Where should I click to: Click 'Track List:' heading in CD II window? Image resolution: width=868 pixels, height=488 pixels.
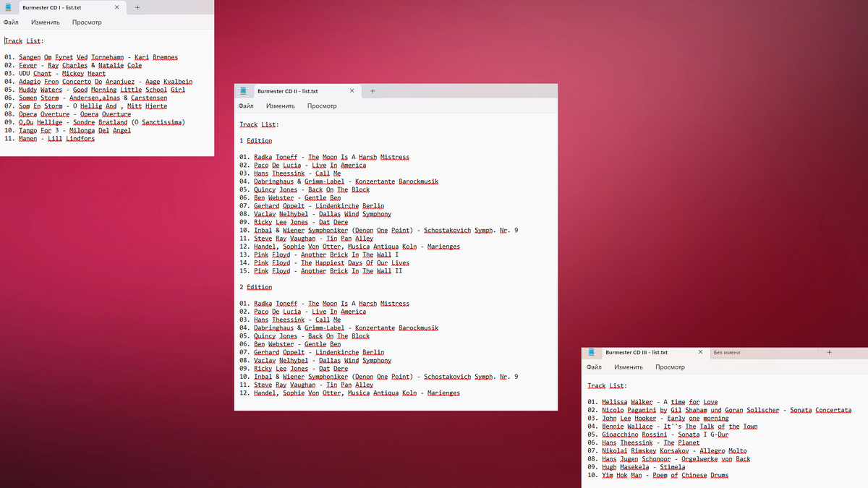click(x=260, y=124)
